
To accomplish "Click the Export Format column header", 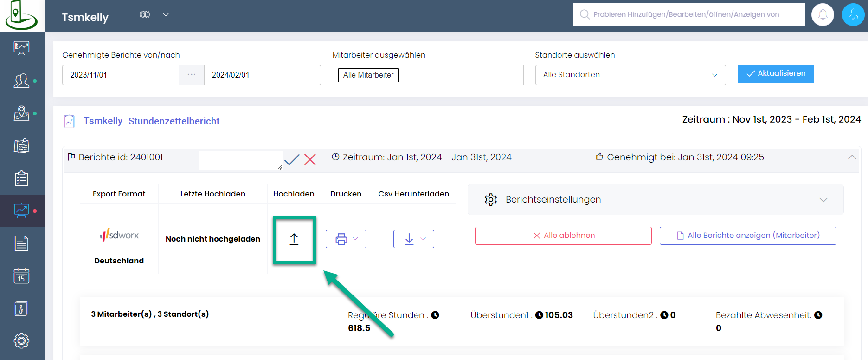I will [119, 194].
